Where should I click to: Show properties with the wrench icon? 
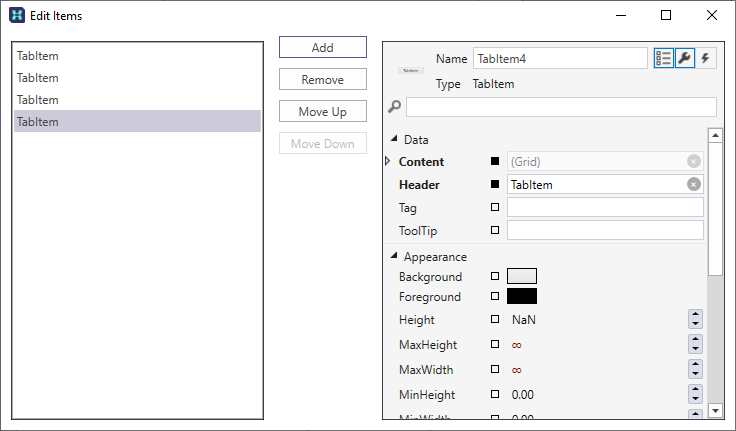point(684,58)
